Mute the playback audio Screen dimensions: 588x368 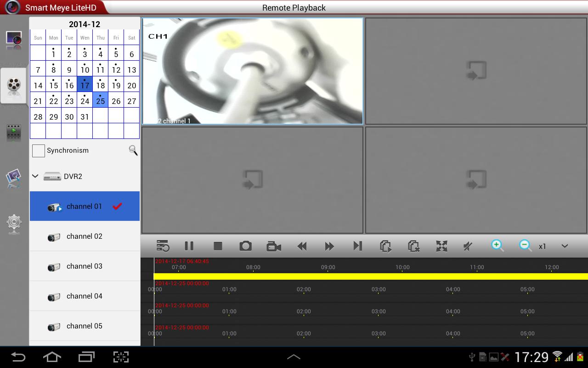[468, 246]
